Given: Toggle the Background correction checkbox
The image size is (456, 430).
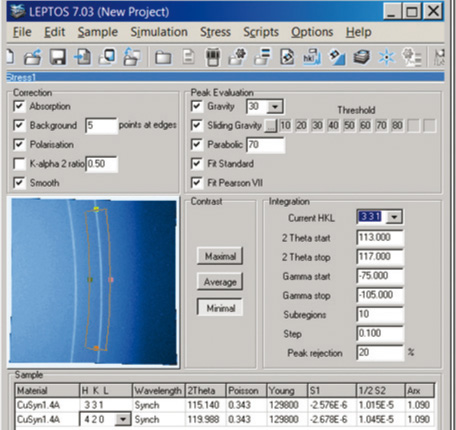Looking at the screenshot, I should (x=19, y=125).
